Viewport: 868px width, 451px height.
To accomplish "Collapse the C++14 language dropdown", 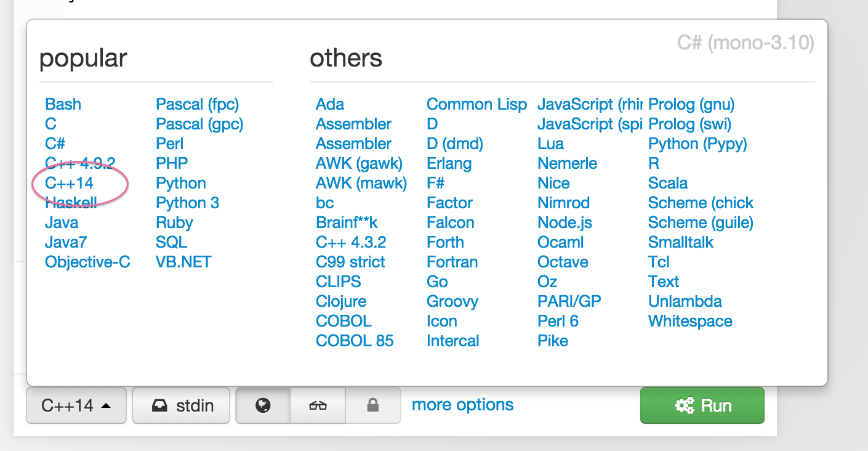I will pos(76,405).
